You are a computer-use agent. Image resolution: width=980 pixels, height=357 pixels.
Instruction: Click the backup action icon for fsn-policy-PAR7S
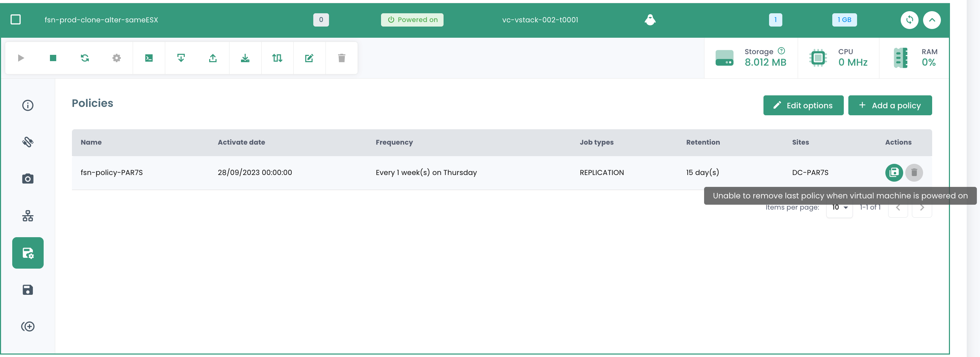tap(894, 173)
